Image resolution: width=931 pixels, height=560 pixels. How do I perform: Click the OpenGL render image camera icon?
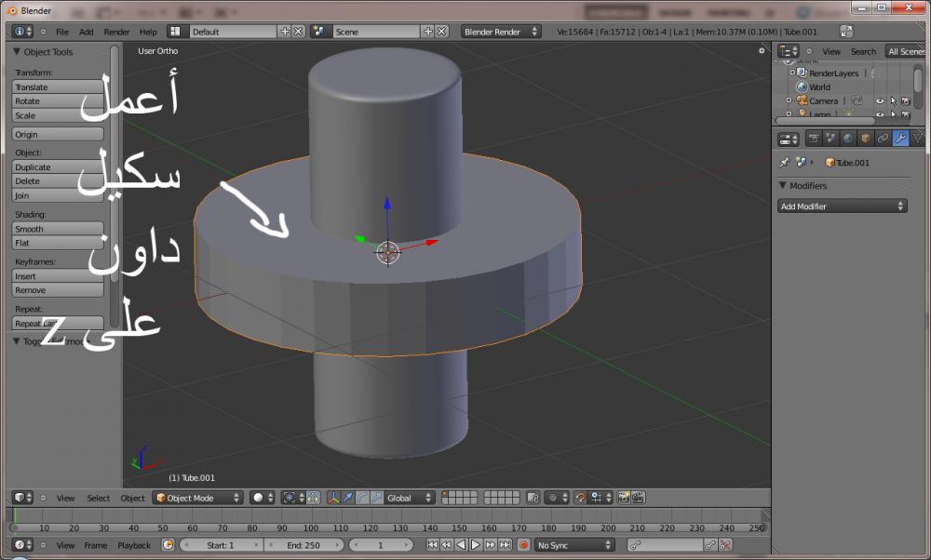click(x=624, y=499)
